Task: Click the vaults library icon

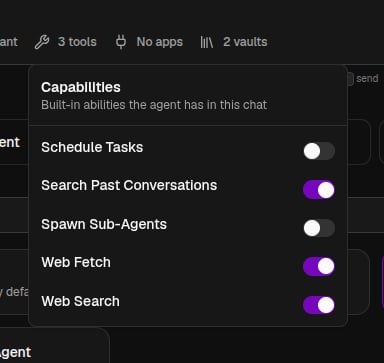Action: (207, 42)
